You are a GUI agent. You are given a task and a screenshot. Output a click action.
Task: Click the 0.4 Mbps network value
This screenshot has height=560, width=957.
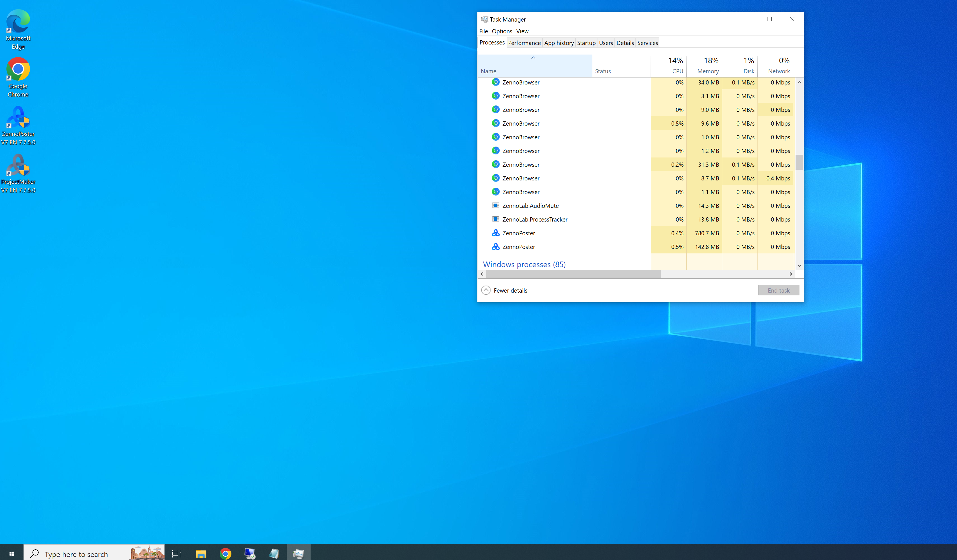point(778,178)
